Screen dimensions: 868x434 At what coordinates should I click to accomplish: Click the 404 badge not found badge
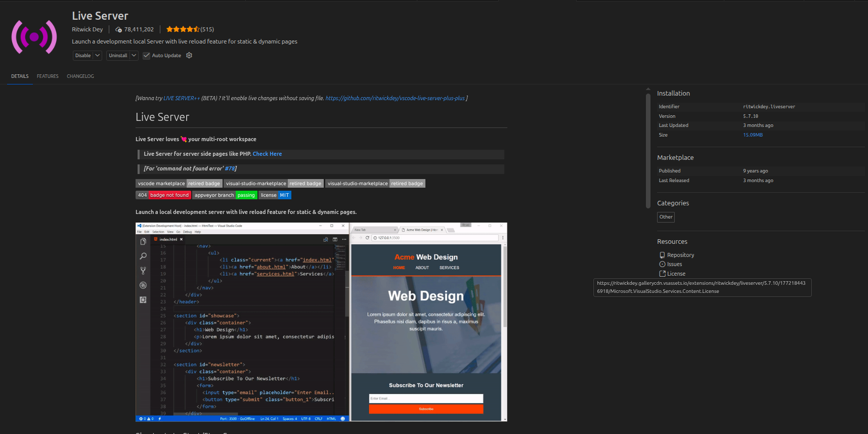coord(163,195)
